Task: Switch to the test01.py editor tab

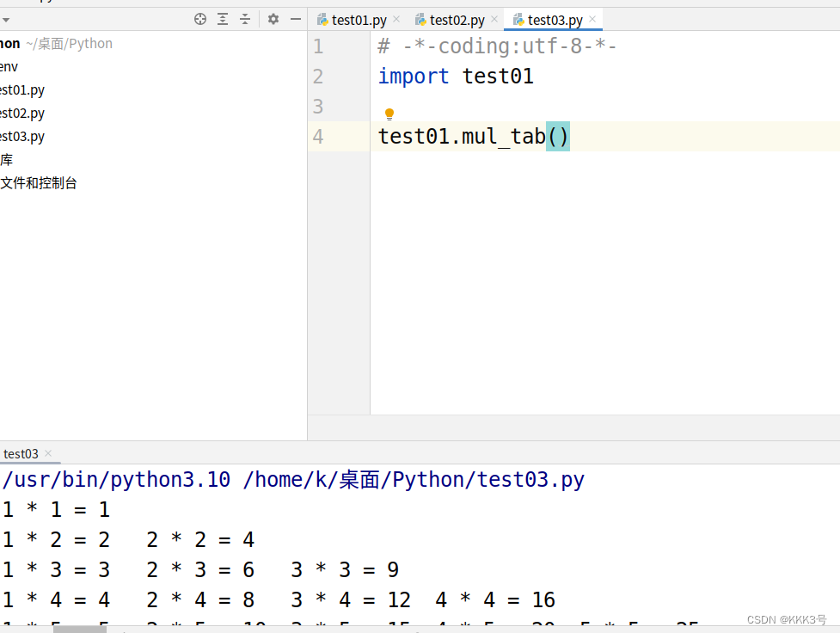Action: click(359, 20)
